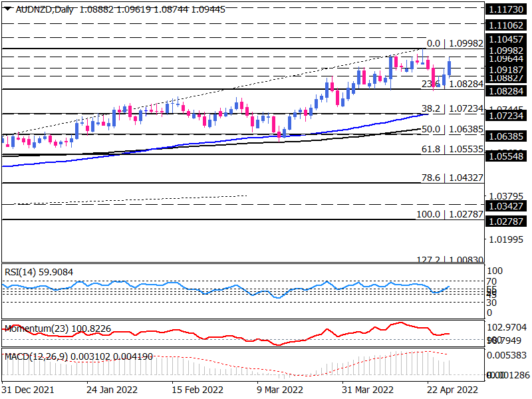Click the 1.09187 price-axis label
This screenshot has height=399, width=532.
point(506,70)
